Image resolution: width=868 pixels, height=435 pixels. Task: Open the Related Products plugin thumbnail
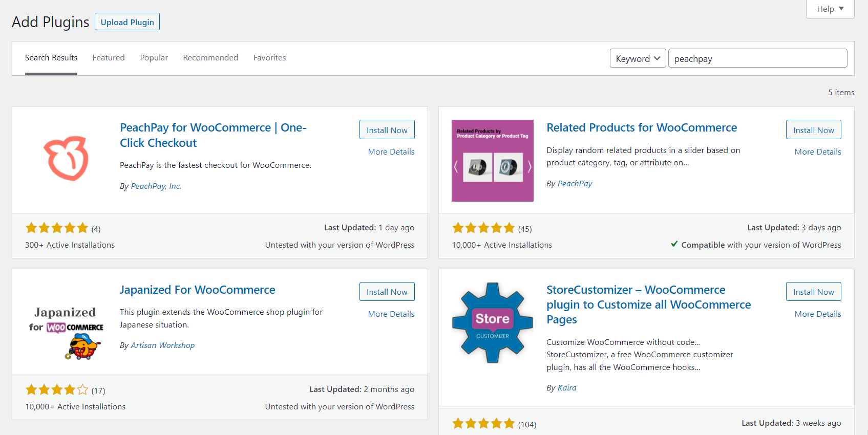pos(493,161)
